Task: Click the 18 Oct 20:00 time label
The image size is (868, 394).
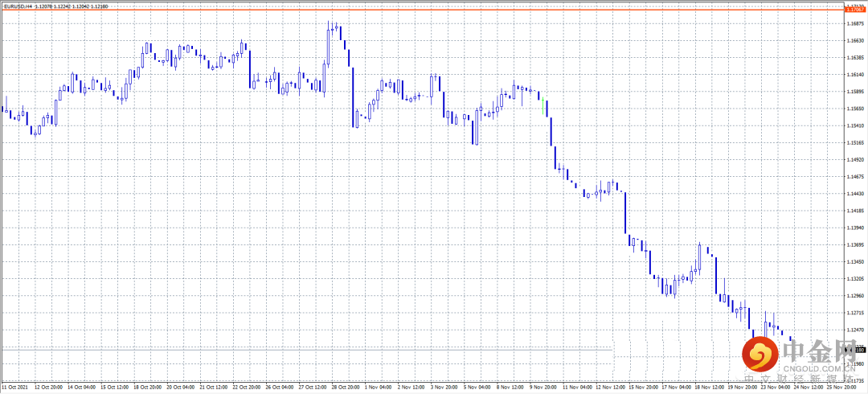Action: pos(148,388)
